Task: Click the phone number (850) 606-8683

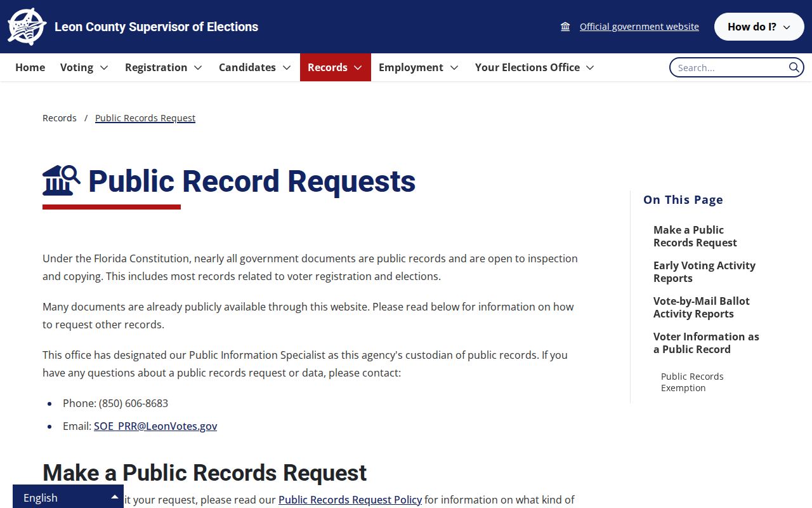Action: click(133, 403)
